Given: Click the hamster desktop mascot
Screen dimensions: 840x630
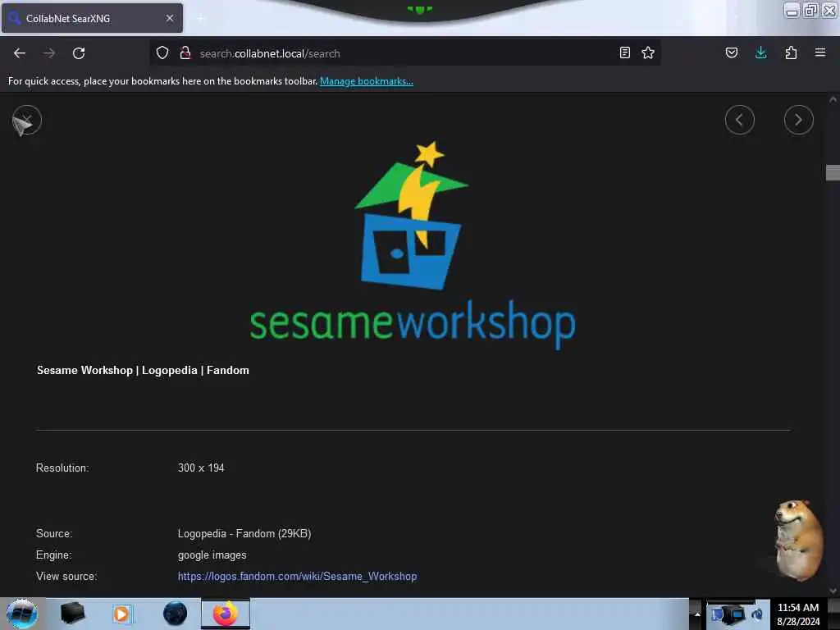Looking at the screenshot, I should pos(797,540).
